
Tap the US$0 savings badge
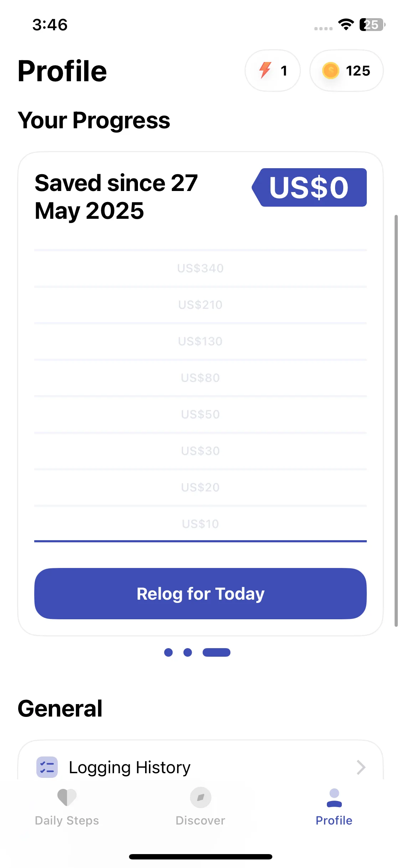click(309, 187)
